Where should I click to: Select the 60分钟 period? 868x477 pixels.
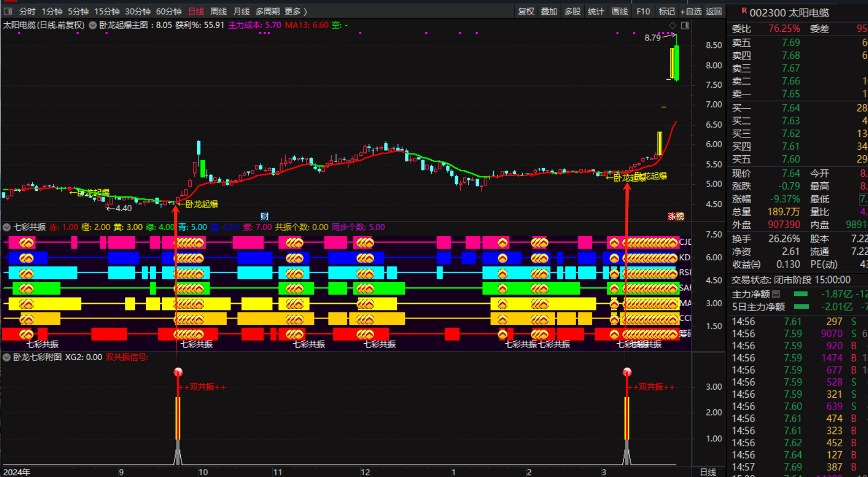(169, 11)
